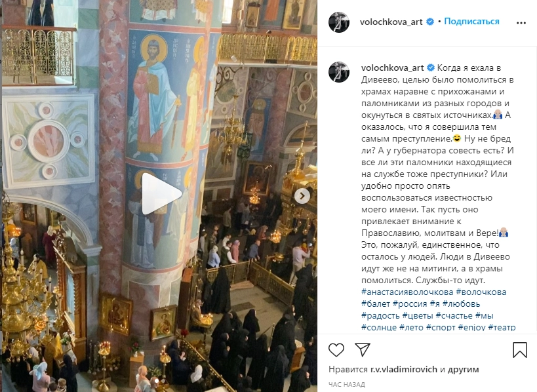Open volochkova_art username in header
The width and height of the screenshot is (537, 392).
(x=391, y=22)
